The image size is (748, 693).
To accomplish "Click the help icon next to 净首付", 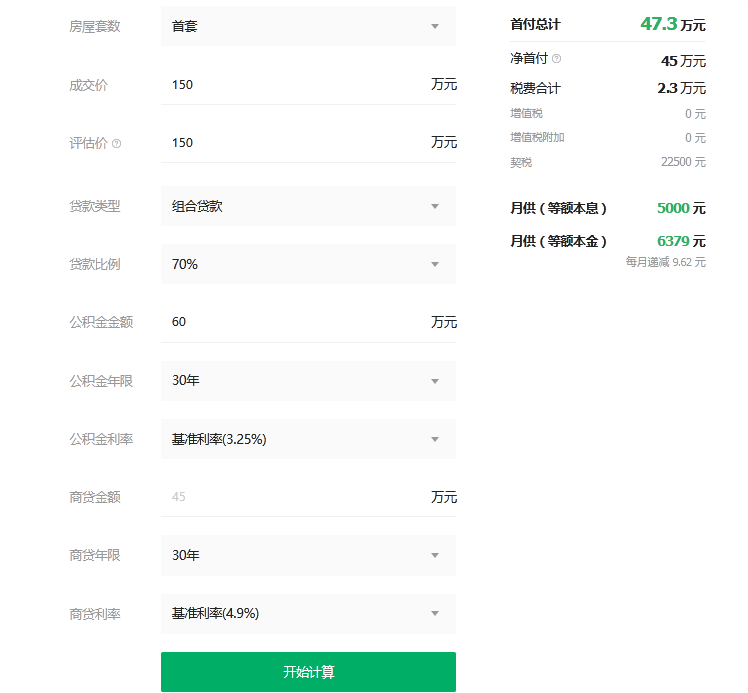I will click(x=556, y=59).
